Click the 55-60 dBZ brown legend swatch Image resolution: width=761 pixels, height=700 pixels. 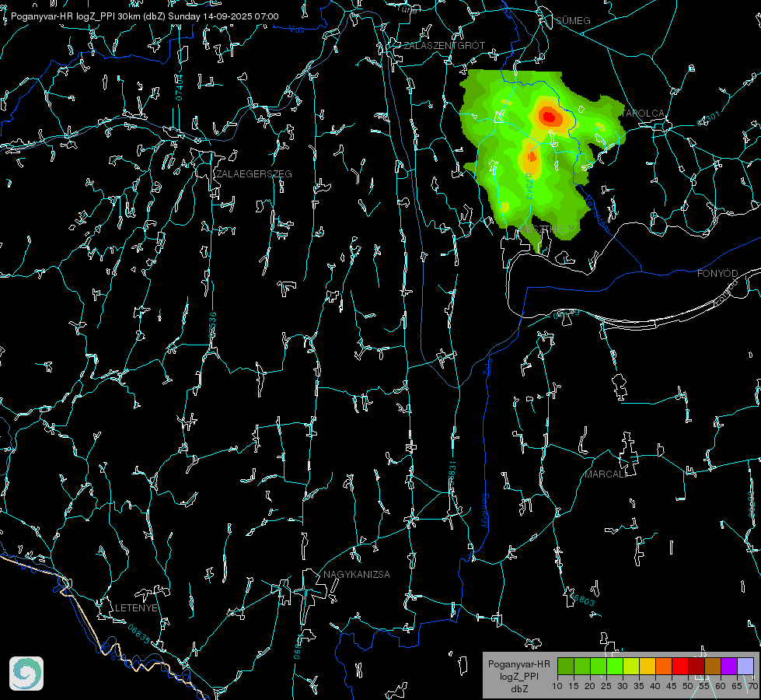tap(713, 666)
